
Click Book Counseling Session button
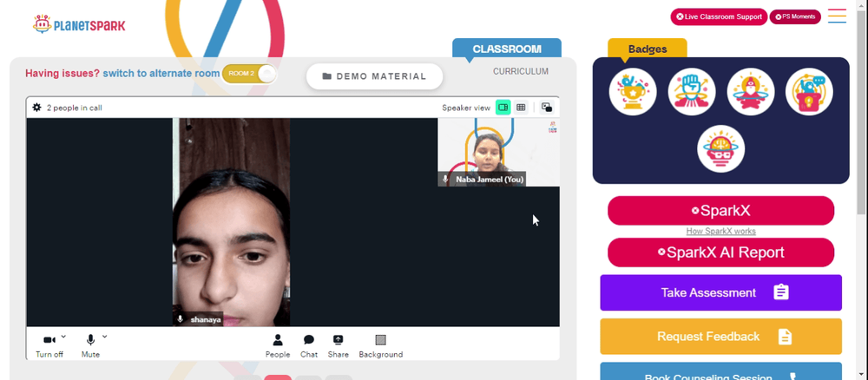point(720,371)
